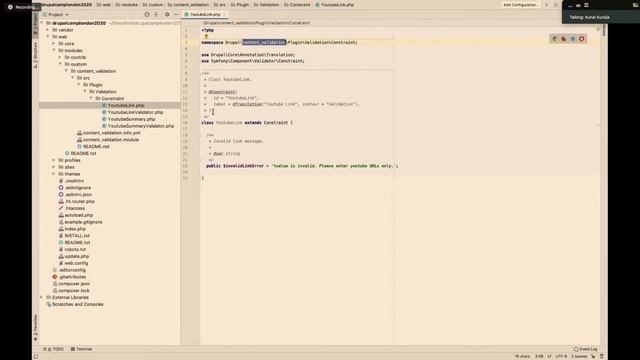
Task: Select YoutubeLinkValidator.php in project tree
Action: pos(136,112)
